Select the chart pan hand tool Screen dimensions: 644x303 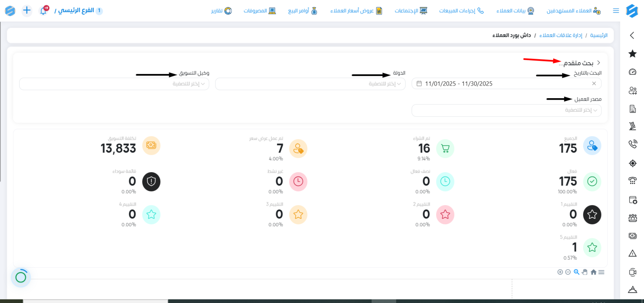click(585, 272)
